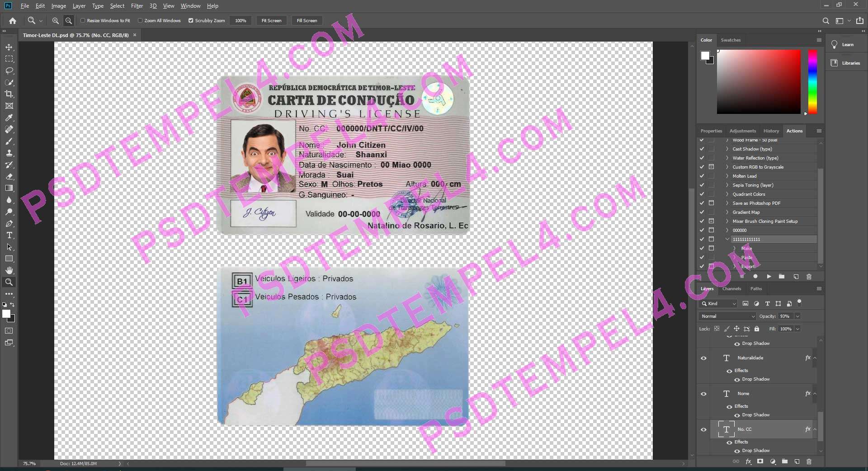Expand the Gradient Map action
Image resolution: width=868 pixels, height=471 pixels.
pyautogui.click(x=727, y=212)
